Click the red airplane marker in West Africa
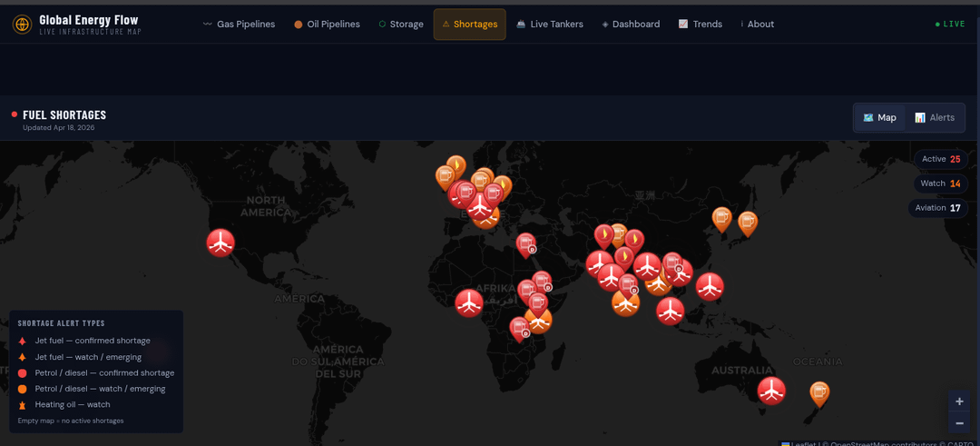This screenshot has height=446, width=980. pos(469,302)
